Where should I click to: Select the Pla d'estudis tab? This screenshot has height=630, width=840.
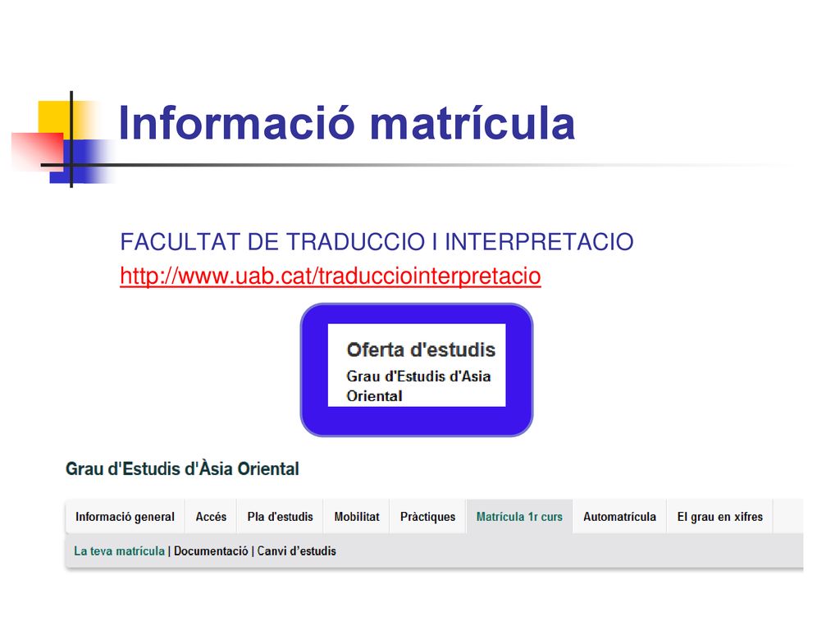pos(280,517)
